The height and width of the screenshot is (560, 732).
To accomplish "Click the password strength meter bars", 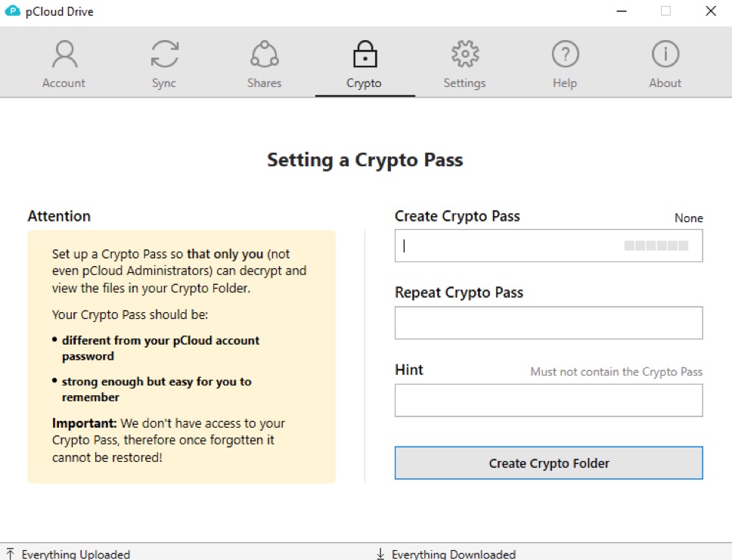I will (x=656, y=246).
